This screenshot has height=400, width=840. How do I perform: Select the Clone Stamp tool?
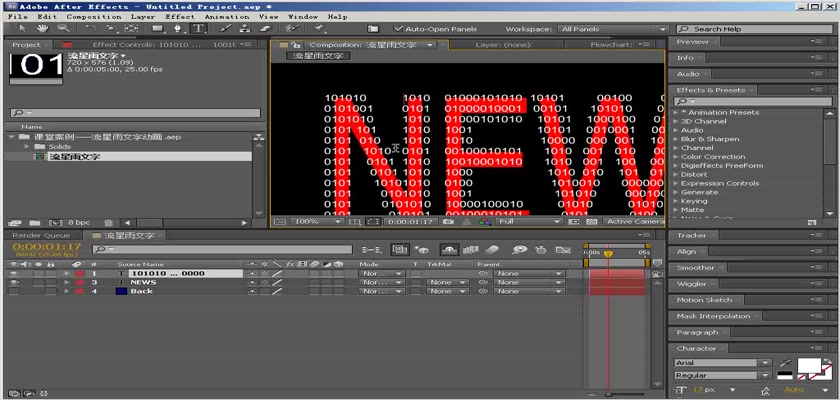(x=244, y=28)
